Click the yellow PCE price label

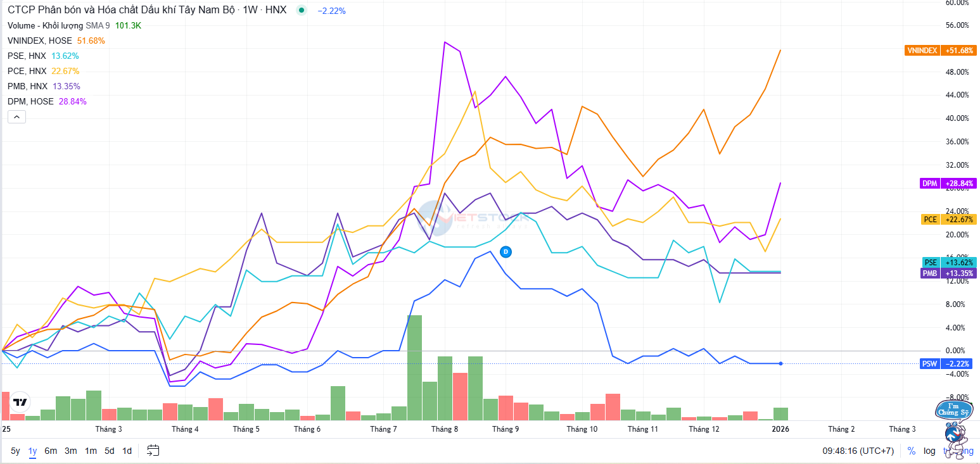948,220
